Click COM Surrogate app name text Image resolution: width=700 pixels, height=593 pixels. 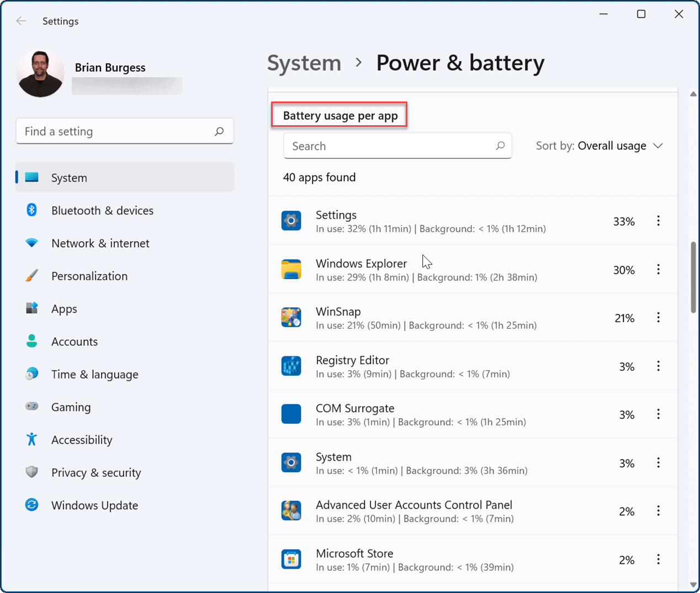pos(355,408)
